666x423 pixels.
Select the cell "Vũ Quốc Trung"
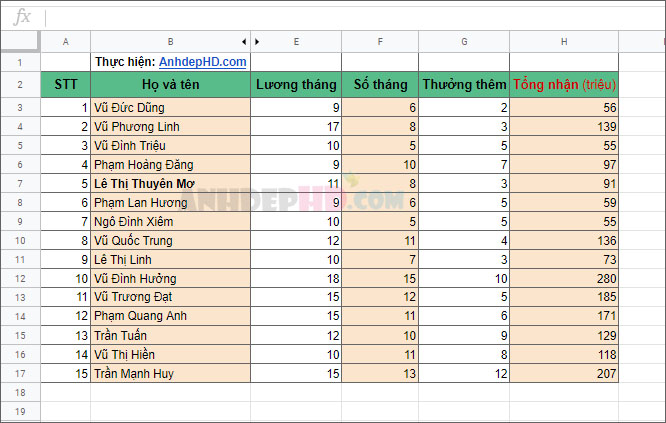pos(170,240)
